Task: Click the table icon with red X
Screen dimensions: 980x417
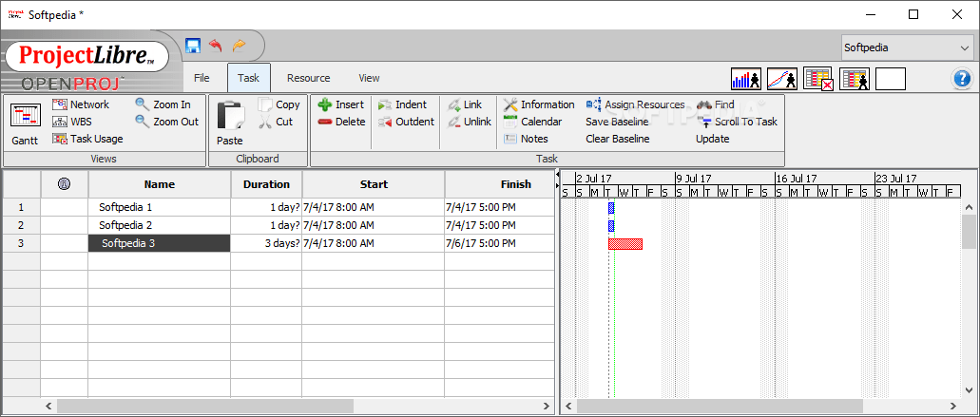Action: click(x=818, y=79)
